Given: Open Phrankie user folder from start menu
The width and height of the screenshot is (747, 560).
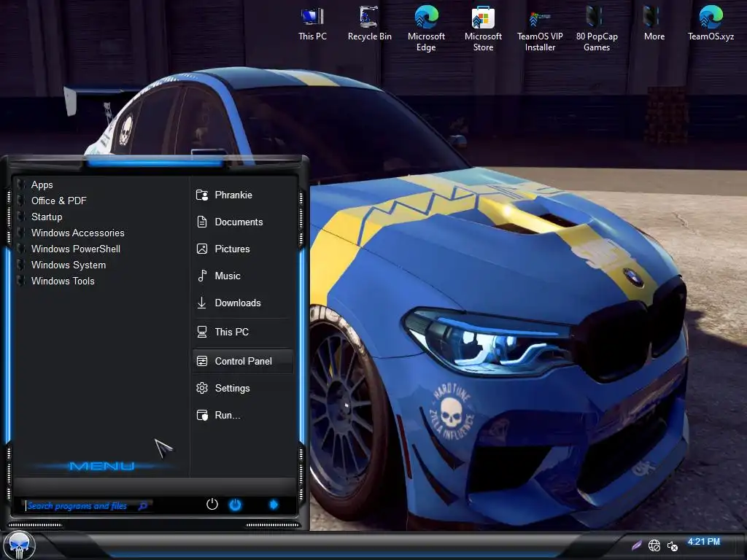Looking at the screenshot, I should click(x=243, y=195).
